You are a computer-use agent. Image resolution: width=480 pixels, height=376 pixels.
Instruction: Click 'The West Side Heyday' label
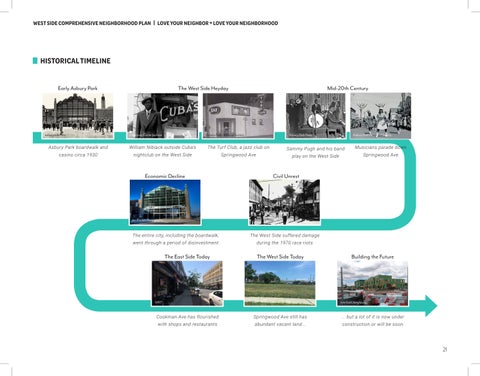203,88
